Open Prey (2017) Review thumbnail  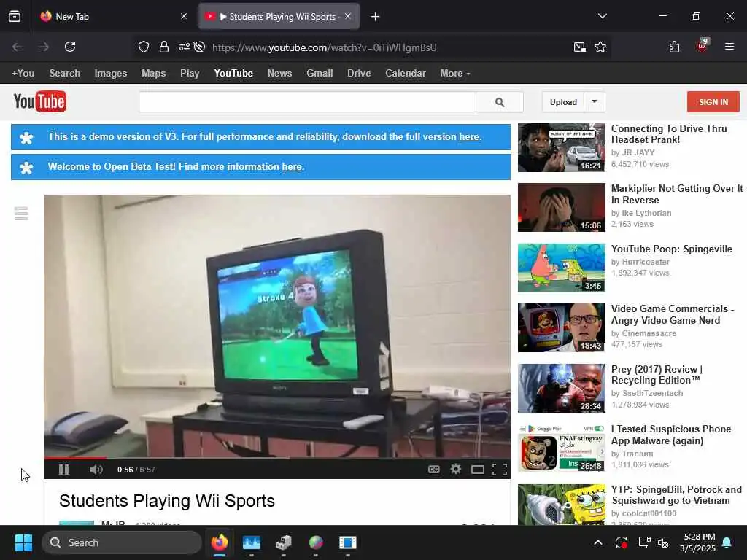(x=561, y=388)
